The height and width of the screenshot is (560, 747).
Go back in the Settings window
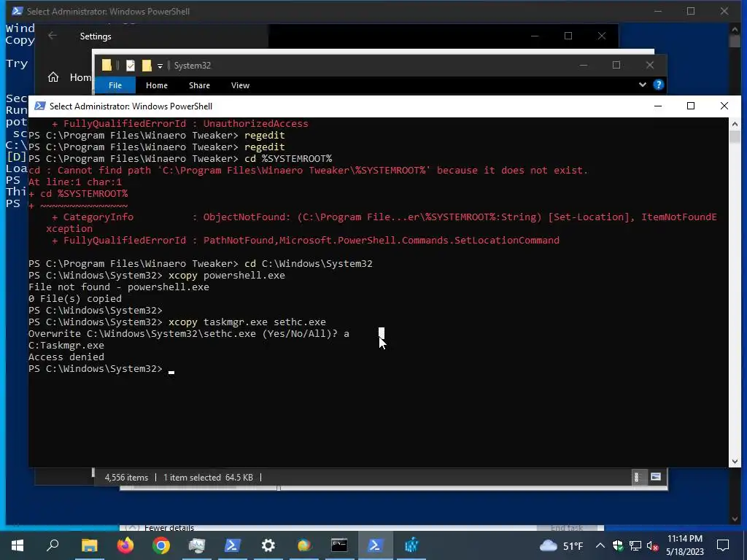[53, 36]
